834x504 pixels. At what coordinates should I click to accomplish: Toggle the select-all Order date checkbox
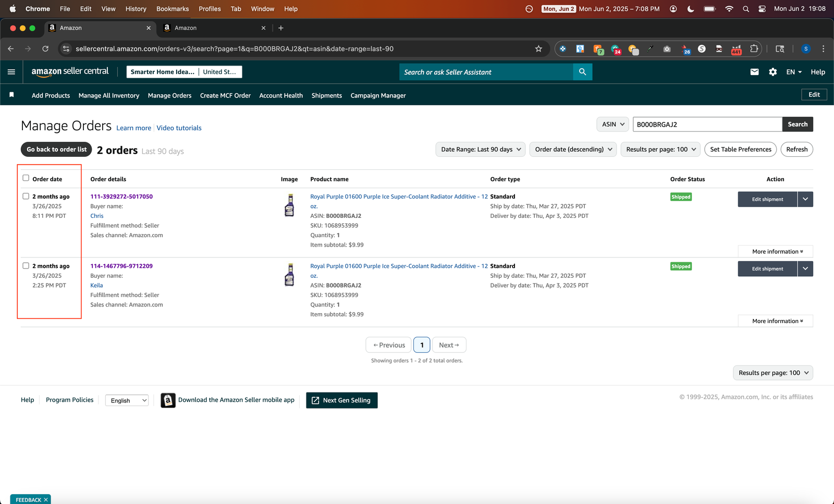tap(26, 178)
